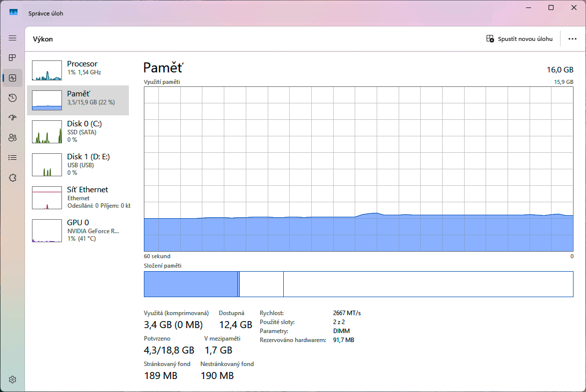Open the three-dot overflow menu
Image resolution: width=586 pixels, height=392 pixels.
573,38
